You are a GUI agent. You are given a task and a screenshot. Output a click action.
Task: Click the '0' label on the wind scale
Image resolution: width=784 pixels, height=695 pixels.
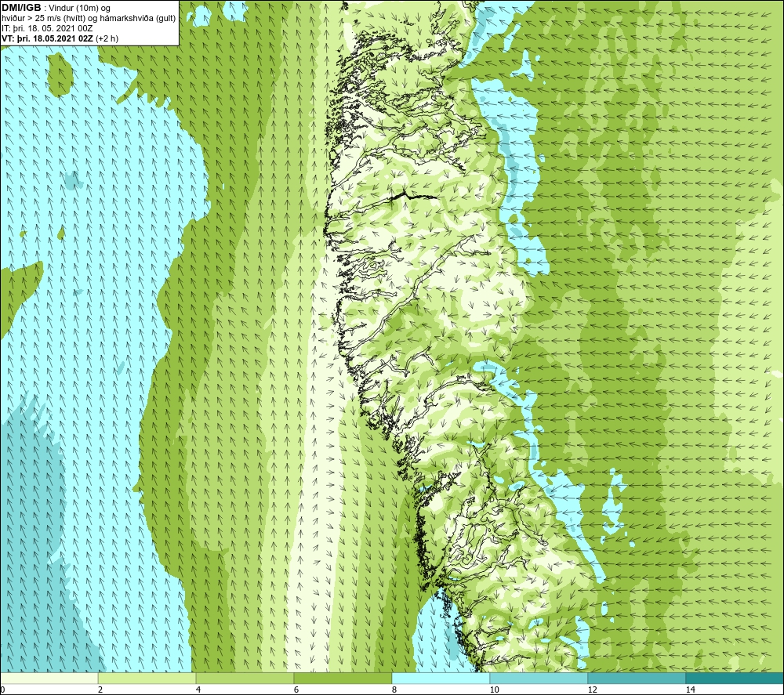(x=2, y=690)
